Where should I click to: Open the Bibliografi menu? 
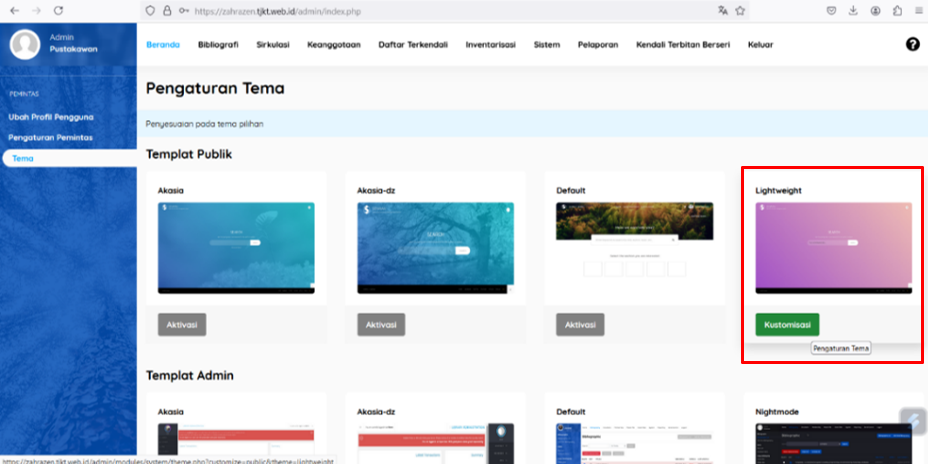click(x=218, y=45)
